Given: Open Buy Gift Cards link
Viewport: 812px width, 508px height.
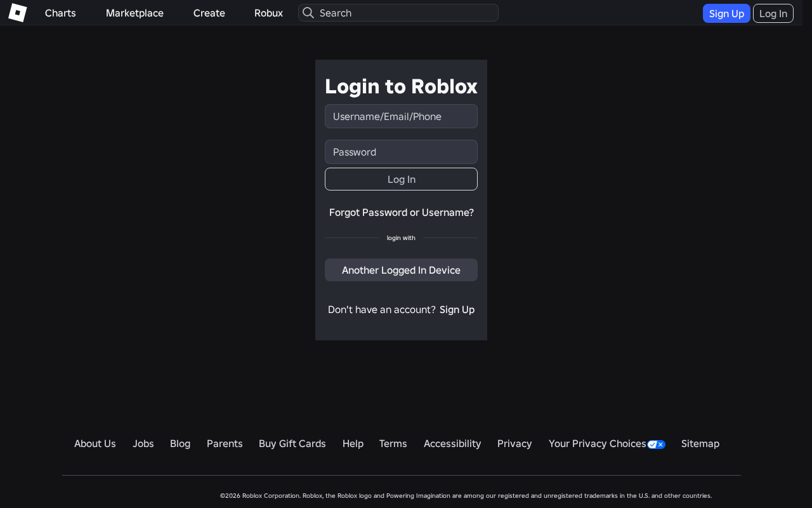Looking at the screenshot, I should click(x=292, y=443).
